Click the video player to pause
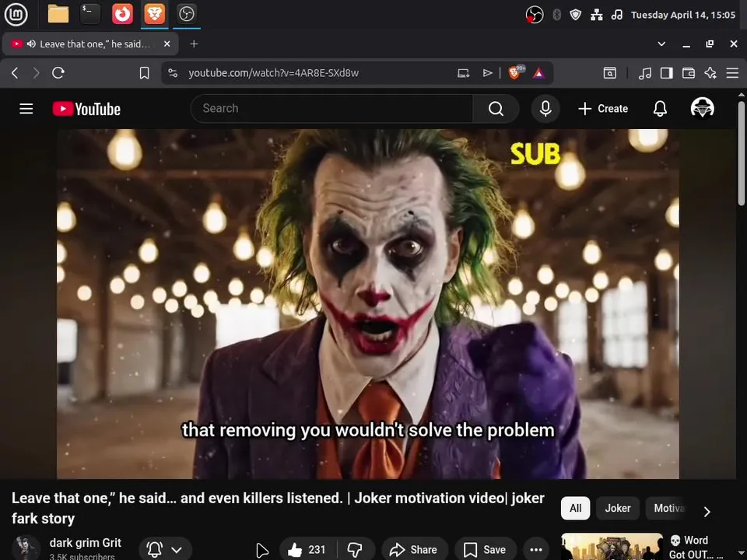The width and height of the screenshot is (747, 560). (x=368, y=304)
